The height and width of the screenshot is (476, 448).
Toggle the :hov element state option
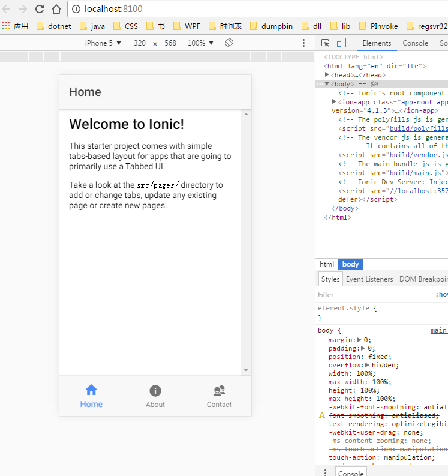[441, 295]
